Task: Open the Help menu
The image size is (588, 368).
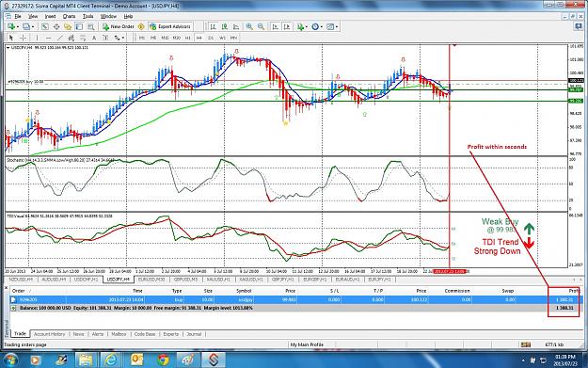Action: click(128, 17)
